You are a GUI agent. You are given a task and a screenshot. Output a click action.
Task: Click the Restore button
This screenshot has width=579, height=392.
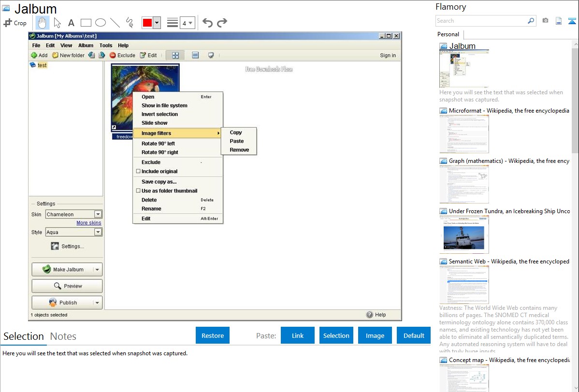click(x=213, y=335)
